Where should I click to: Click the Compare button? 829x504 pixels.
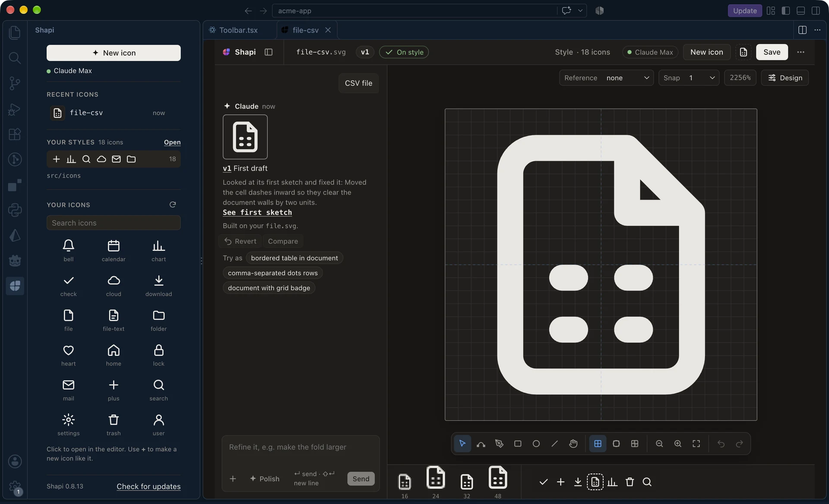coord(283,241)
